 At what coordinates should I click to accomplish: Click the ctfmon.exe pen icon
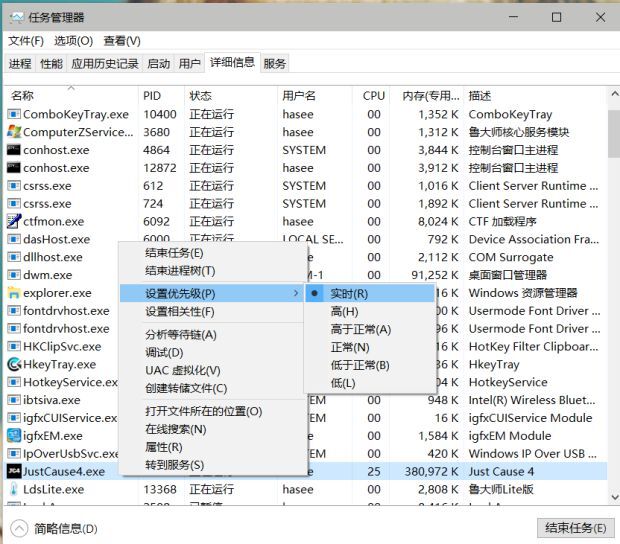[14, 221]
